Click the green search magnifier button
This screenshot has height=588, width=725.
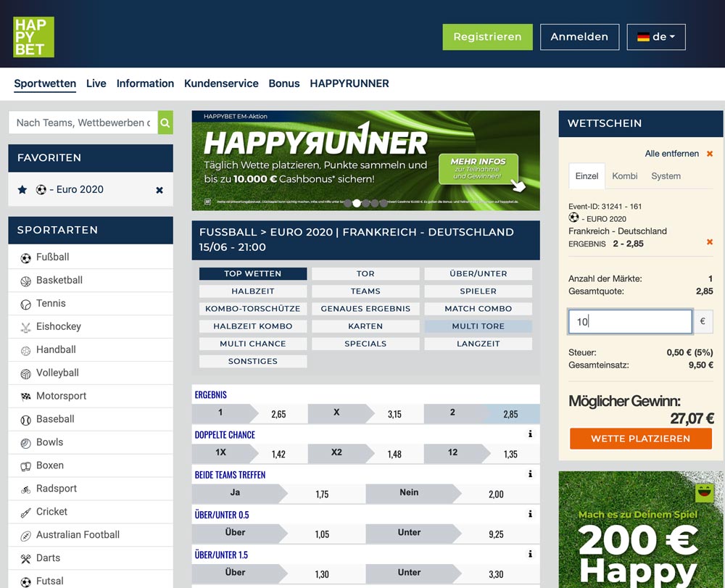click(x=165, y=123)
